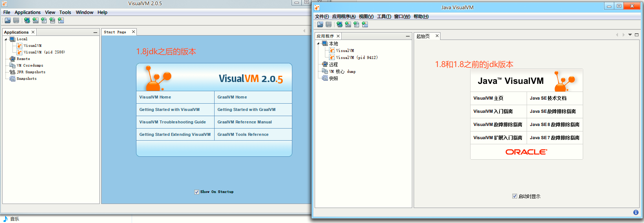Collapse the 本地 node in 应用程序 tree
Screen dimensions: 644x223
pos(318,44)
